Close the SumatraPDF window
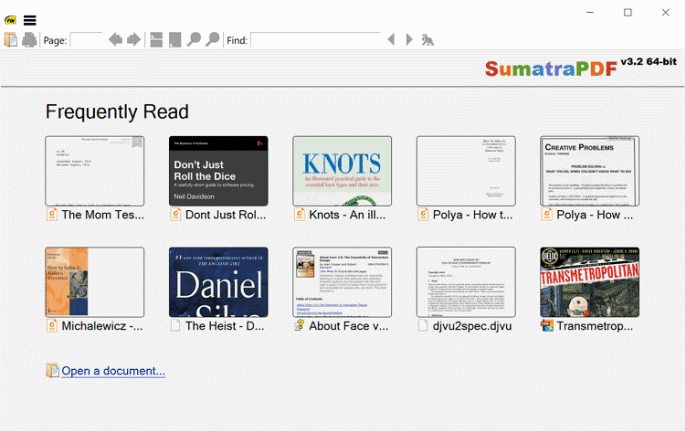 (665, 12)
